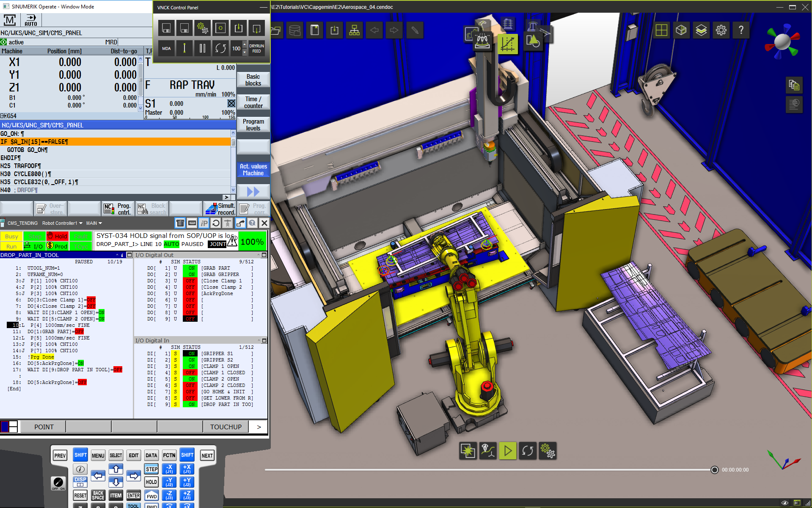812x508 pixels.
Task: Maximize the DROP_PART_IN_TOOL program pane
Action: (x=130, y=255)
